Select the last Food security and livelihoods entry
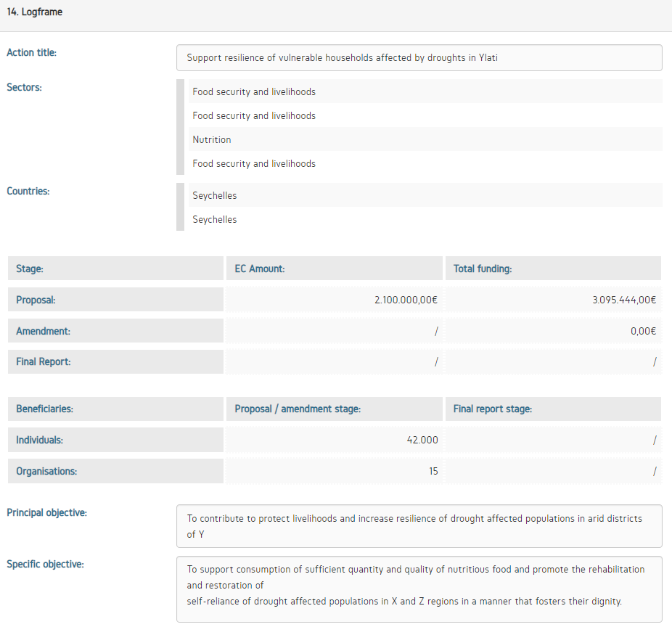 254,164
